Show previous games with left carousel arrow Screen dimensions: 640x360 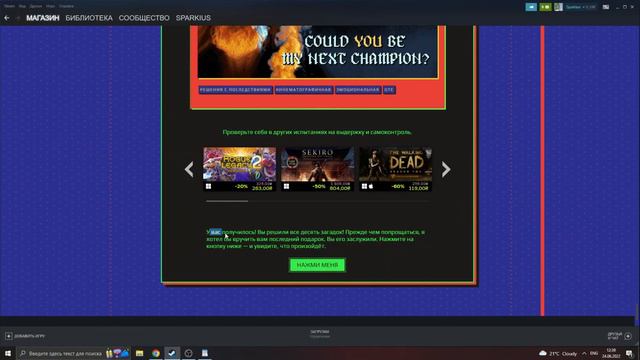(x=189, y=169)
